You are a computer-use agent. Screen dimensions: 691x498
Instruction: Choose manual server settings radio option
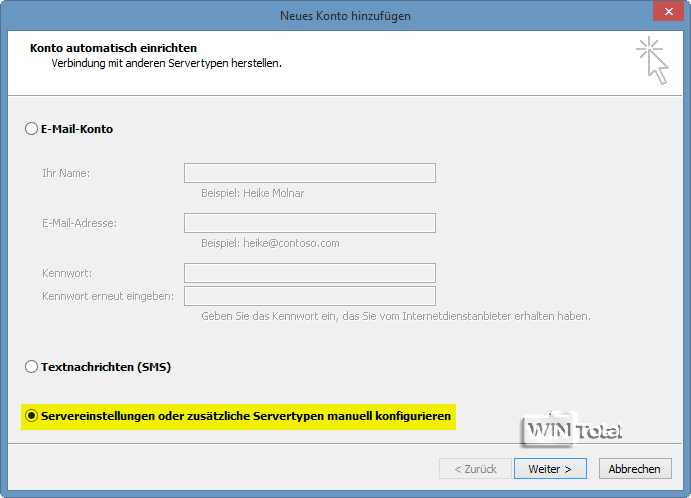(x=31, y=416)
